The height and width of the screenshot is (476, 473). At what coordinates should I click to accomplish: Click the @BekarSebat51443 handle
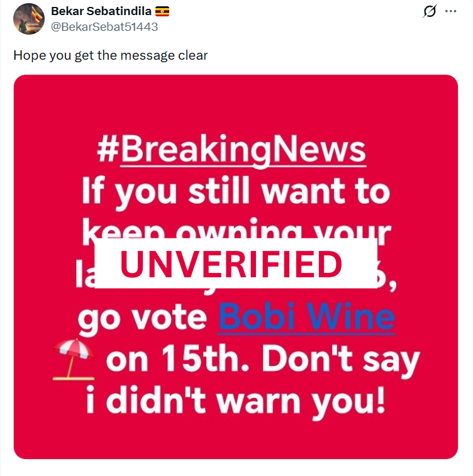click(x=104, y=27)
